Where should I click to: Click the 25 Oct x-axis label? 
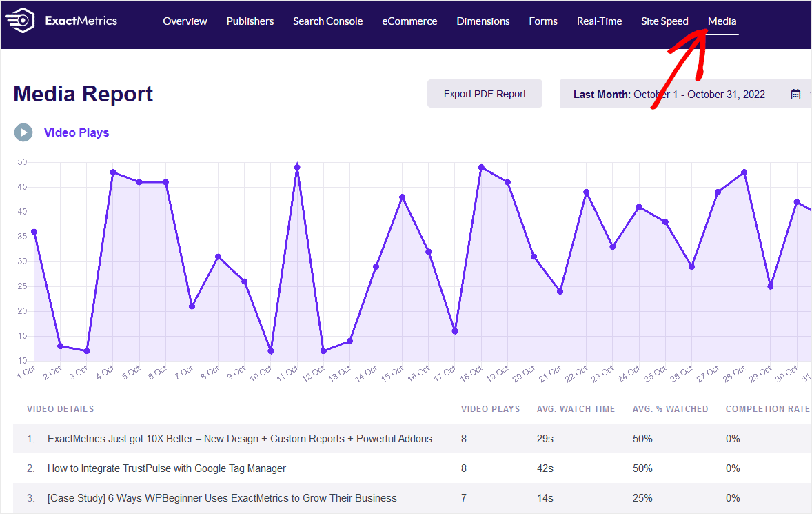(x=656, y=373)
